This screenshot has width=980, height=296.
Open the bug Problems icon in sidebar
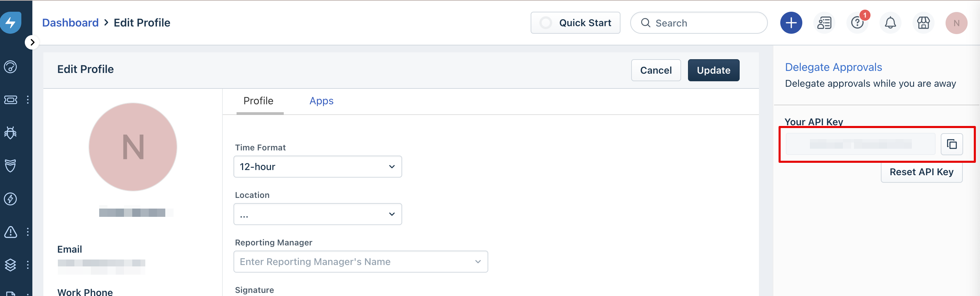(10, 133)
